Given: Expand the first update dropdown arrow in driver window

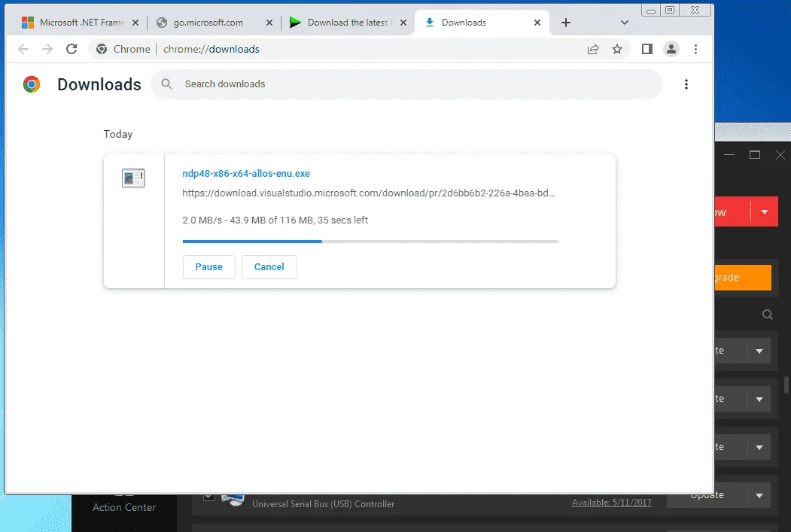Looking at the screenshot, I should click(759, 351).
